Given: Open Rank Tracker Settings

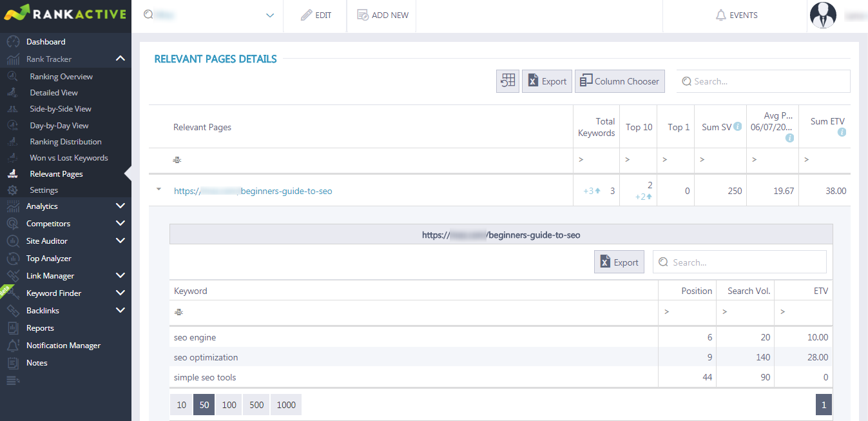Looking at the screenshot, I should click(44, 190).
